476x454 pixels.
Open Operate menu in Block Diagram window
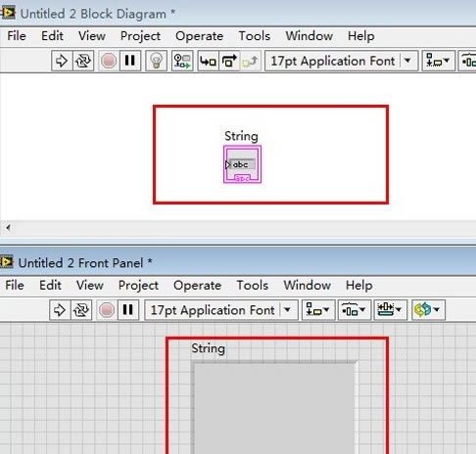(x=199, y=36)
